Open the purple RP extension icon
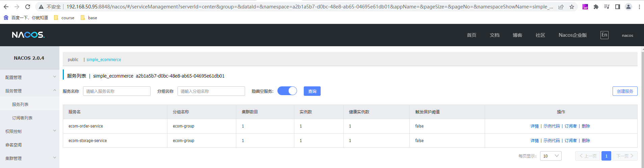Image resolution: width=644 pixels, height=168 pixels. click(585, 7)
